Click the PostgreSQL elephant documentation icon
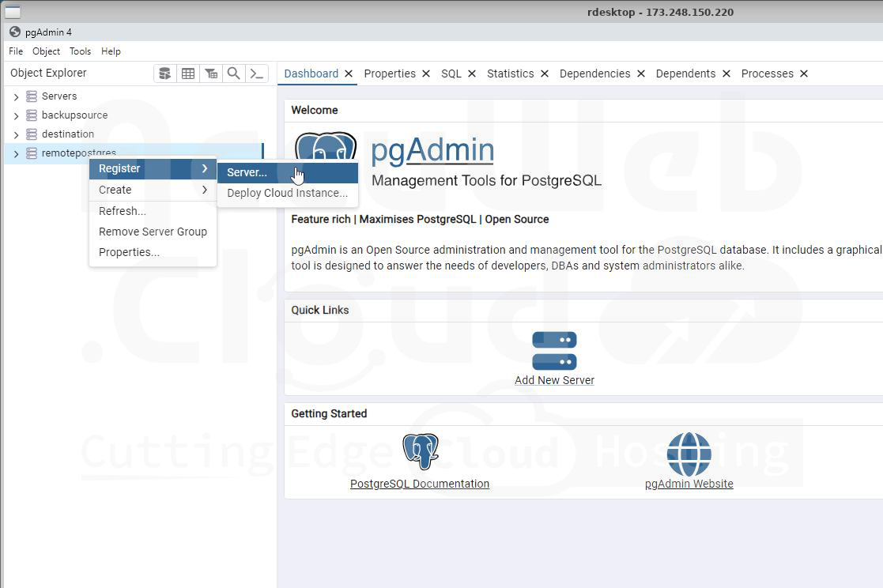 click(x=420, y=451)
